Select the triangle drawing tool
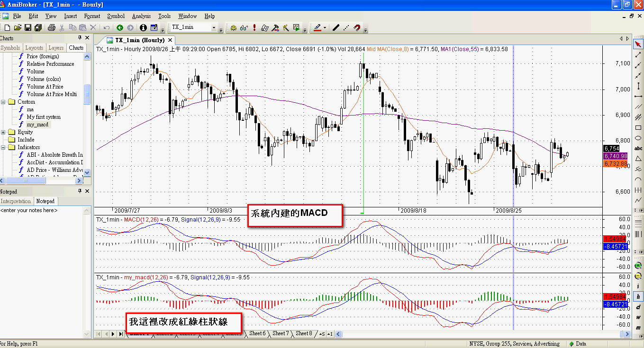644x348 pixels. click(x=638, y=159)
